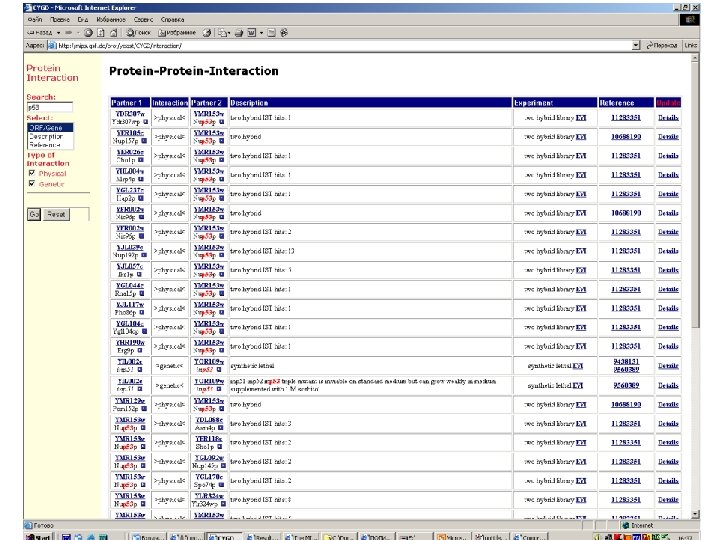The height and width of the screenshot is (540, 720).
Task: Open the Links toolbar label
Action: 691,45
